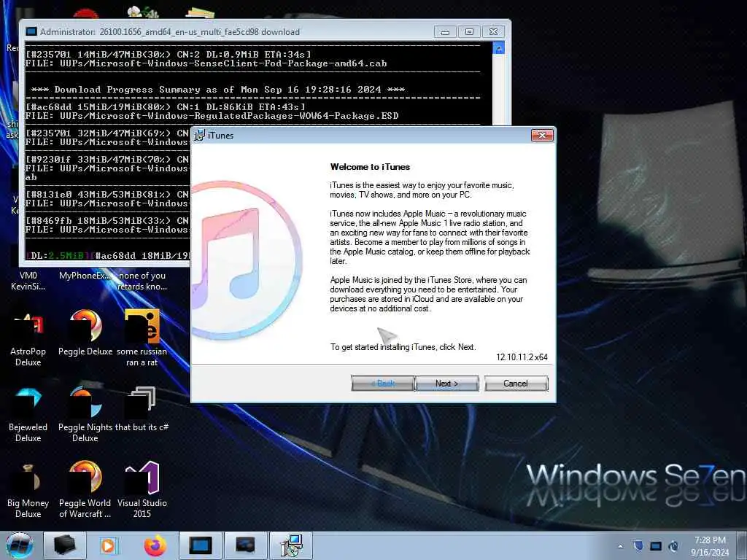Select the Peggle Deluxe desktop icon
The height and width of the screenshot is (560, 747).
pyautogui.click(x=85, y=333)
